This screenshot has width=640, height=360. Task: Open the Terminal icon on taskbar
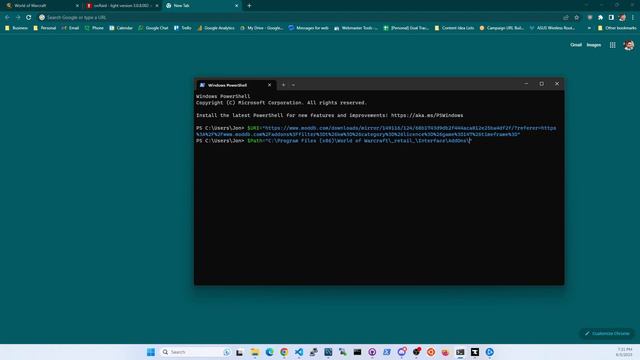(x=460, y=352)
